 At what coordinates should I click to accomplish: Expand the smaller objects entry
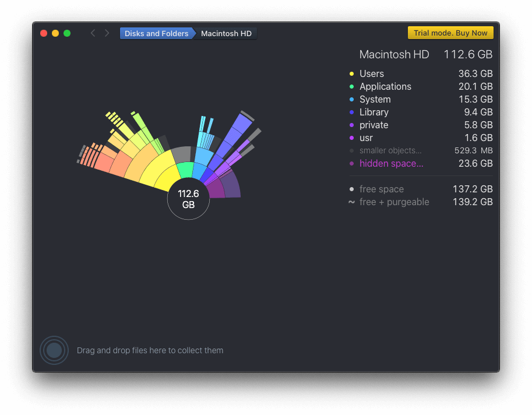pos(390,151)
